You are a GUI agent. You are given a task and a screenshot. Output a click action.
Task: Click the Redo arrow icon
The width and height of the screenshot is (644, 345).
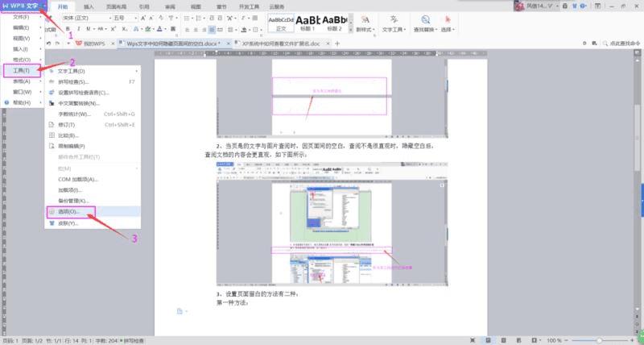pos(58,44)
